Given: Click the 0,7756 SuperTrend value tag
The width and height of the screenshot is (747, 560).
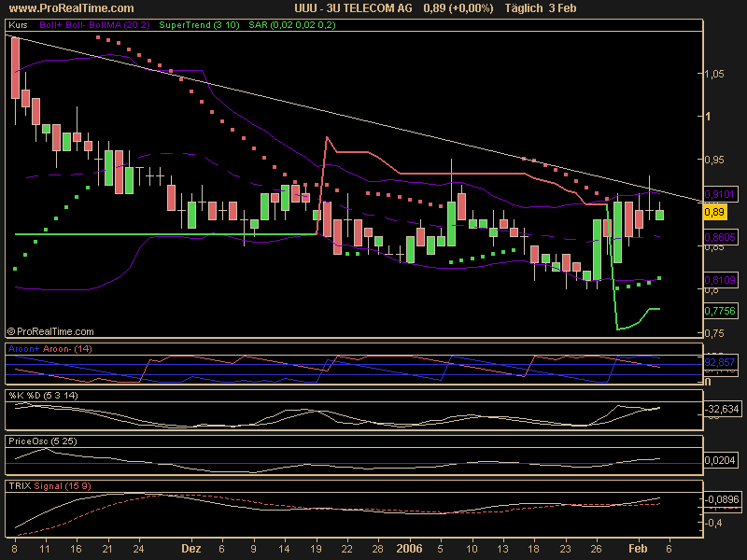Looking at the screenshot, I should [x=720, y=311].
